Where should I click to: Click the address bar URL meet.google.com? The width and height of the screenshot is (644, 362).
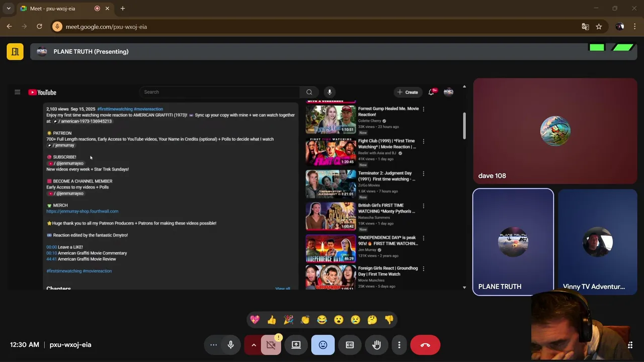106,27
